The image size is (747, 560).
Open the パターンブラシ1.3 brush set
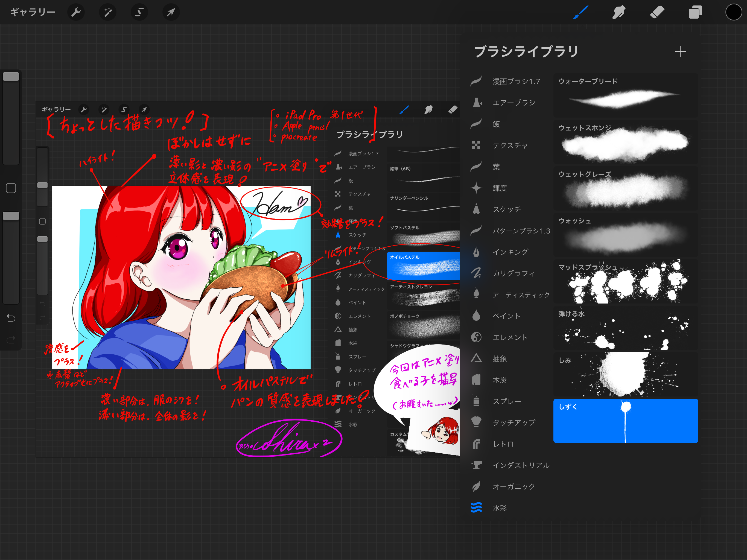pos(510,231)
